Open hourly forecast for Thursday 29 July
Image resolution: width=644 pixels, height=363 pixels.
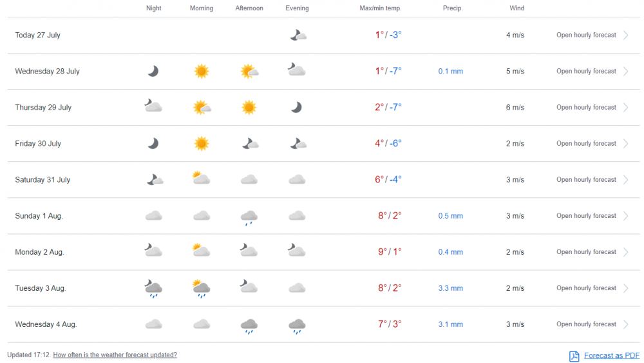pos(586,108)
